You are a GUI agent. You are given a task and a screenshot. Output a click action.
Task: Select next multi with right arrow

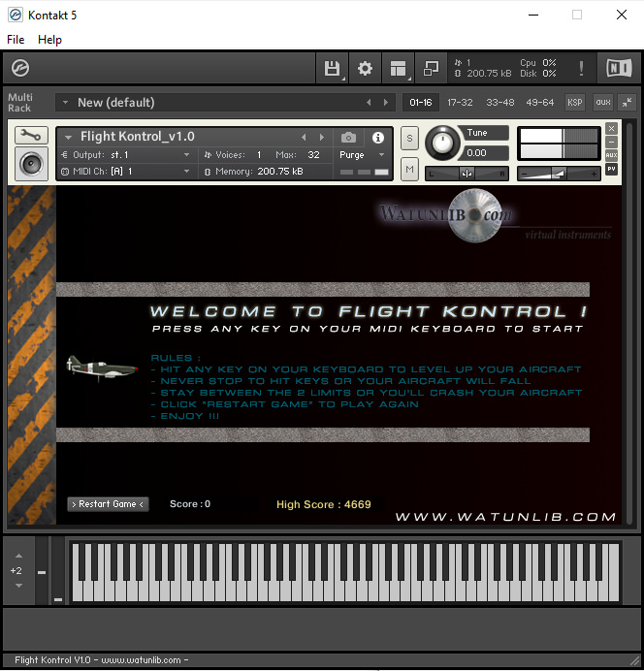(386, 103)
